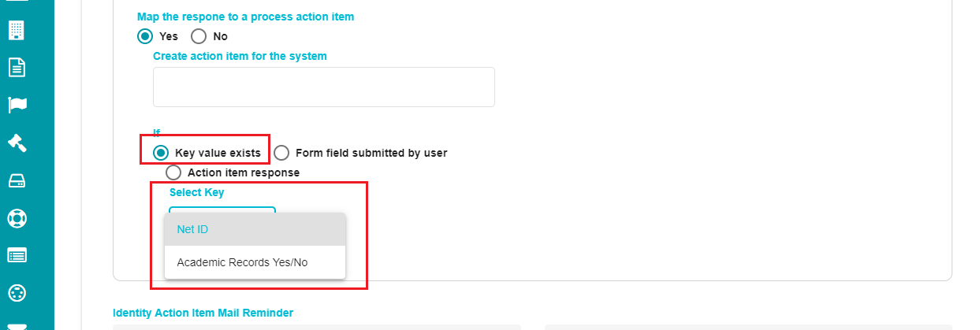Click the partially visible bottom sidebar icon
This screenshot has height=330, width=980.
coord(17,326)
